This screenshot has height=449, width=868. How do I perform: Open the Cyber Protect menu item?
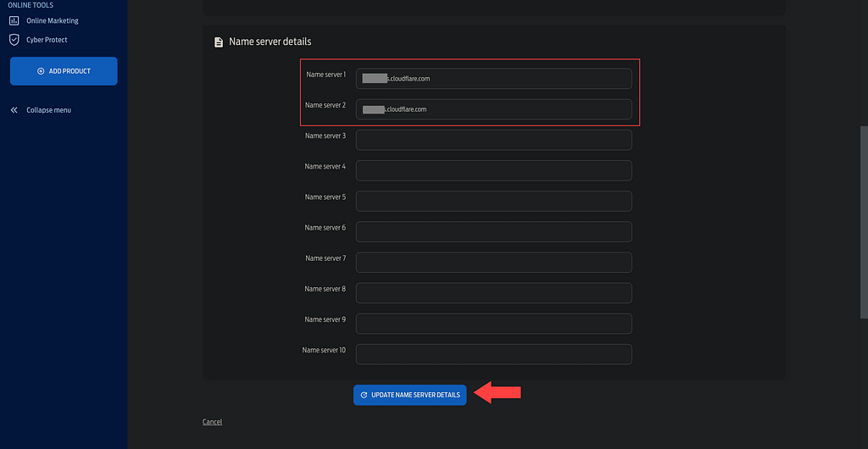47,40
